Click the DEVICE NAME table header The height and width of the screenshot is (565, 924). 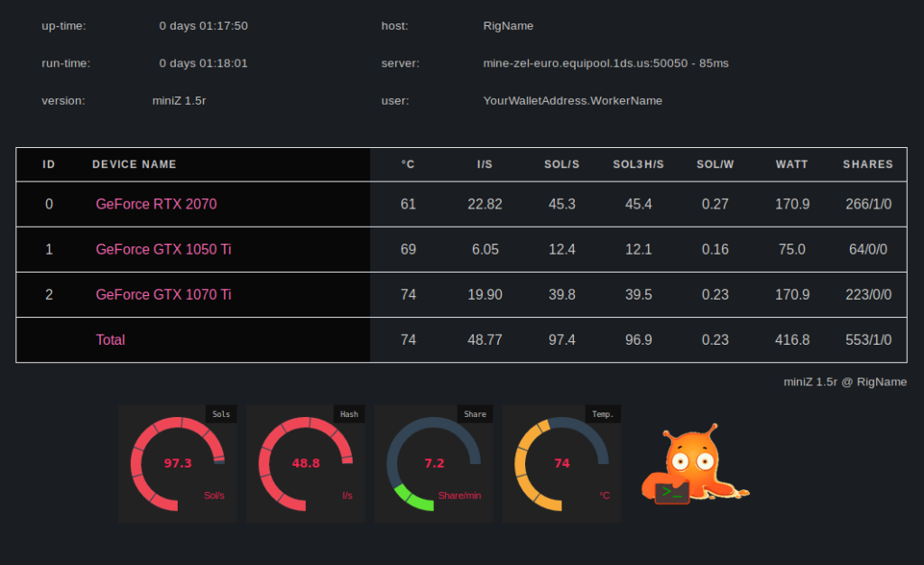click(134, 164)
